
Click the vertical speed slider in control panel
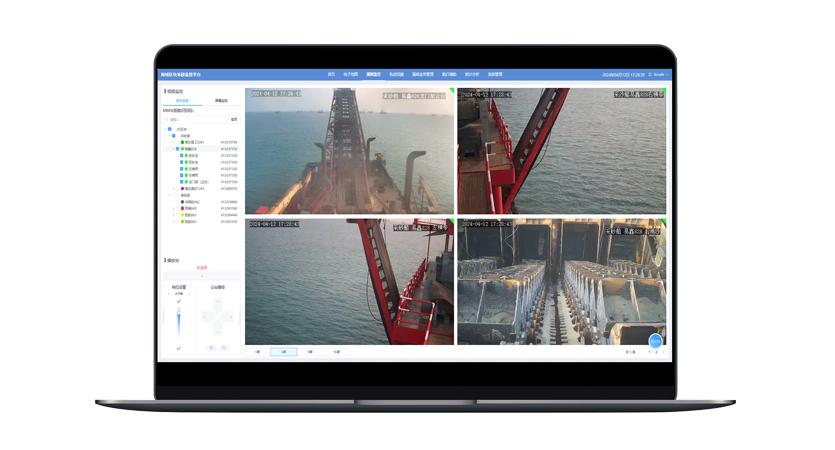click(x=179, y=322)
